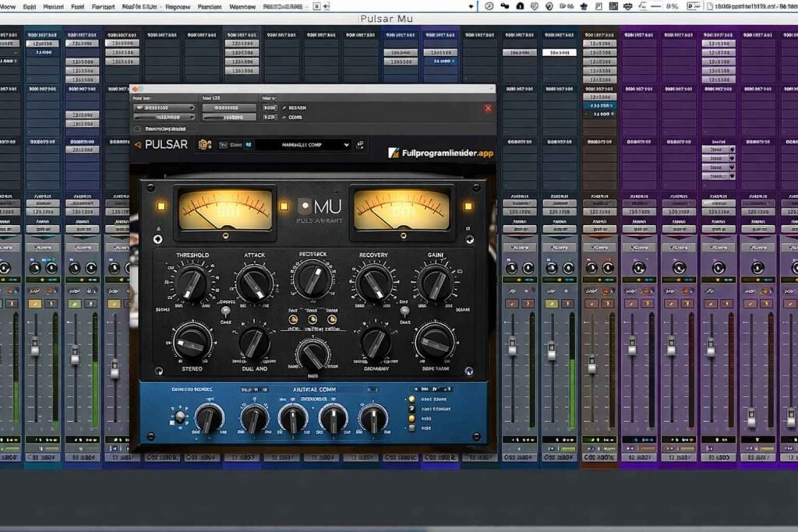The height and width of the screenshot is (532, 798).
Task: Click the Threshold knob
Action: pyautogui.click(x=191, y=284)
